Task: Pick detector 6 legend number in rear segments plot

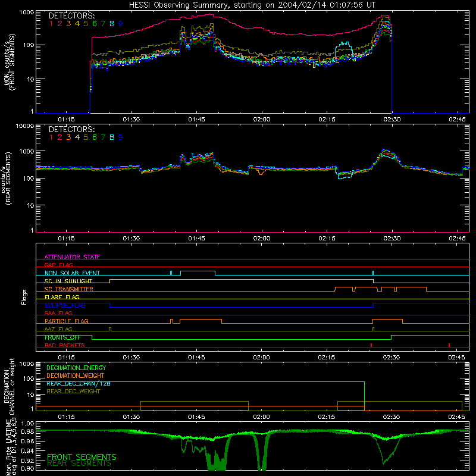Action: click(95, 137)
